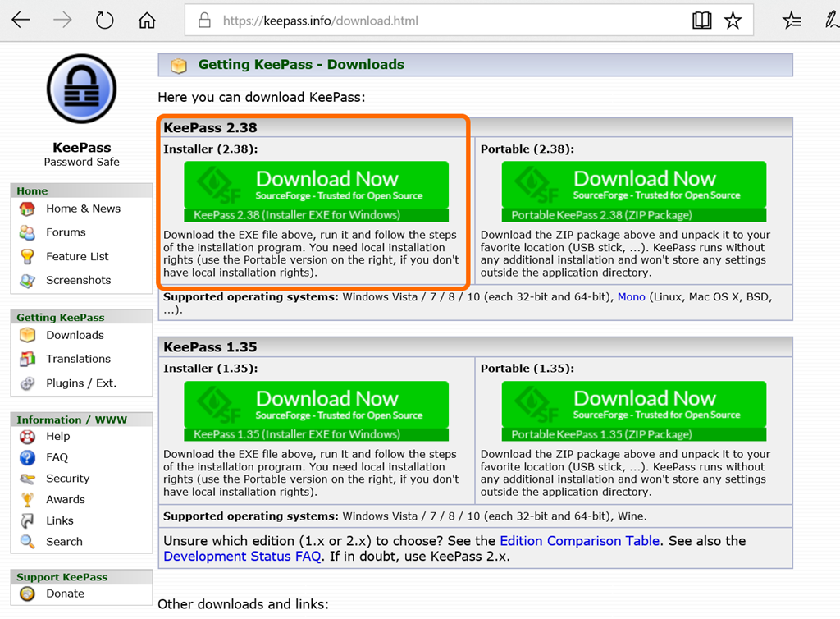The image size is (840, 619).
Task: Click the address bar URL field
Action: 443,21
